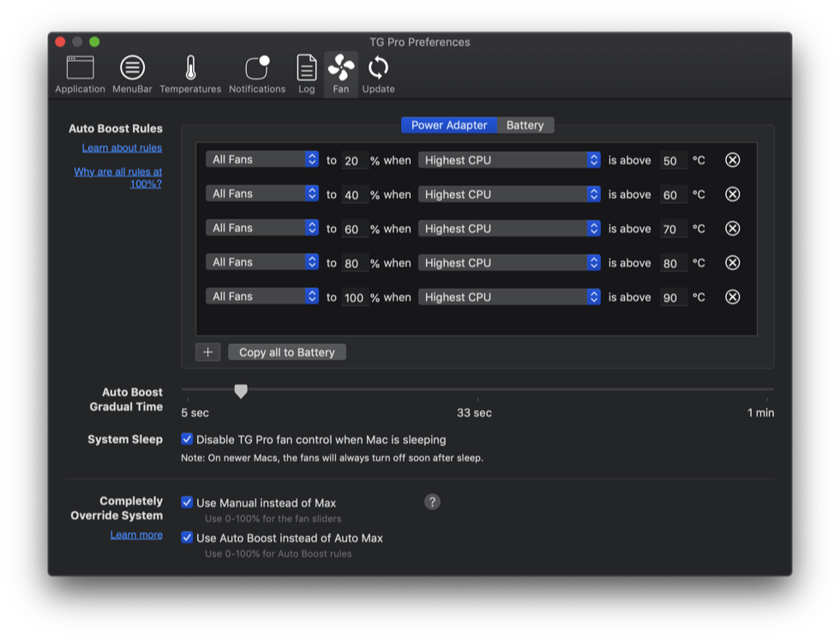Open Why are all rules at 100% link

118,177
